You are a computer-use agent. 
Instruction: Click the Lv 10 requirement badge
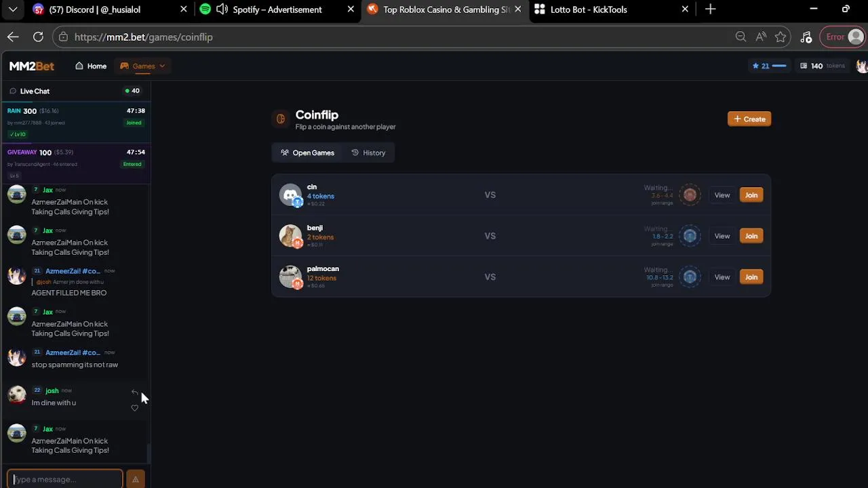[16, 134]
